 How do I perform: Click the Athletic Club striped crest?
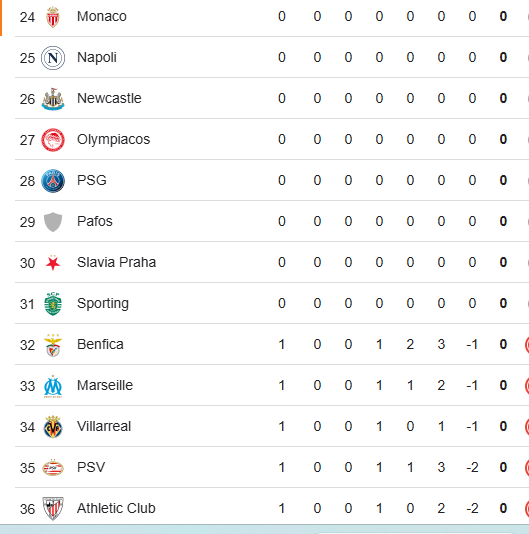53,509
